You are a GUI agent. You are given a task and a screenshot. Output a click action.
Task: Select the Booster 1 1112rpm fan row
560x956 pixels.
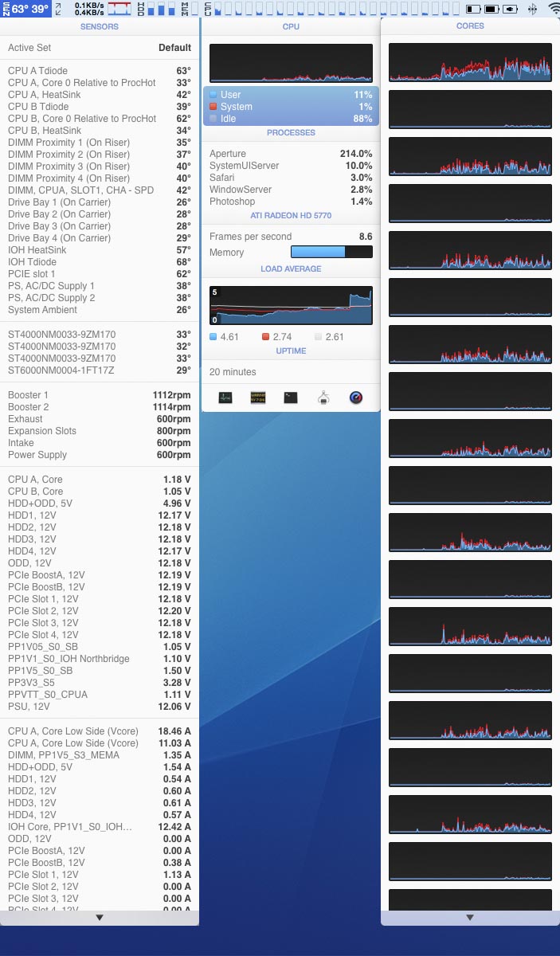coord(100,395)
